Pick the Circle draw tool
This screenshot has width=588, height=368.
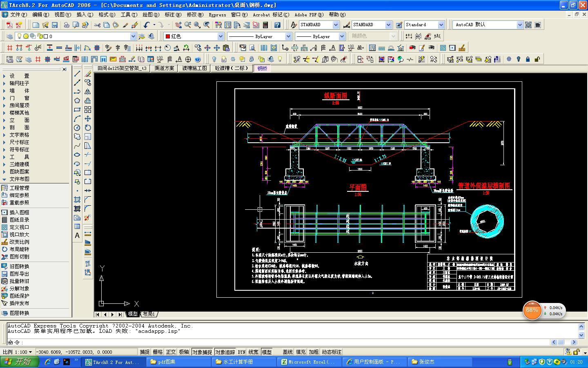(x=77, y=128)
